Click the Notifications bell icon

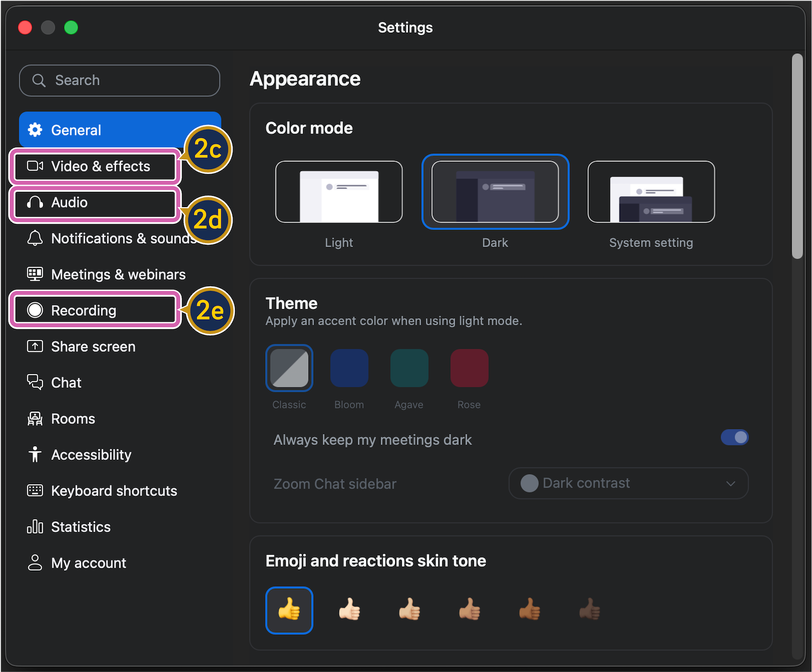(x=35, y=238)
